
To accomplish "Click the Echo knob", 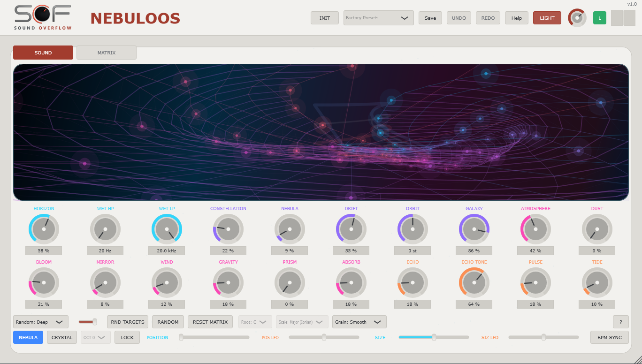I will [x=413, y=283].
